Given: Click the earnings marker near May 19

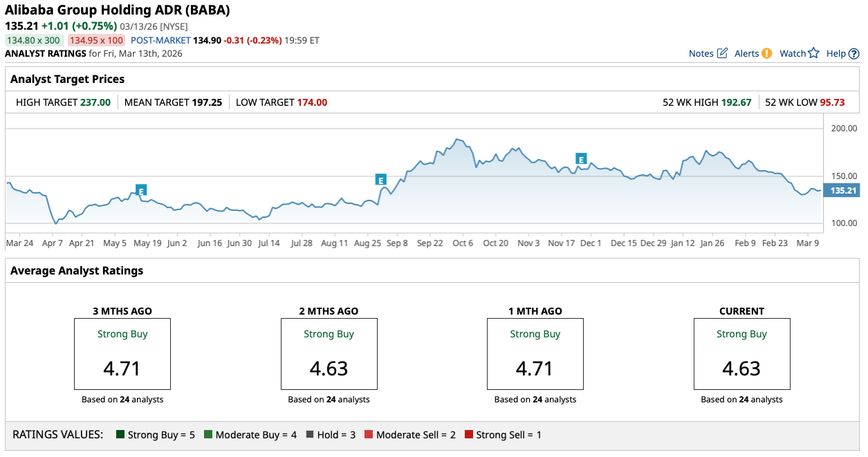Looking at the screenshot, I should coord(141,191).
